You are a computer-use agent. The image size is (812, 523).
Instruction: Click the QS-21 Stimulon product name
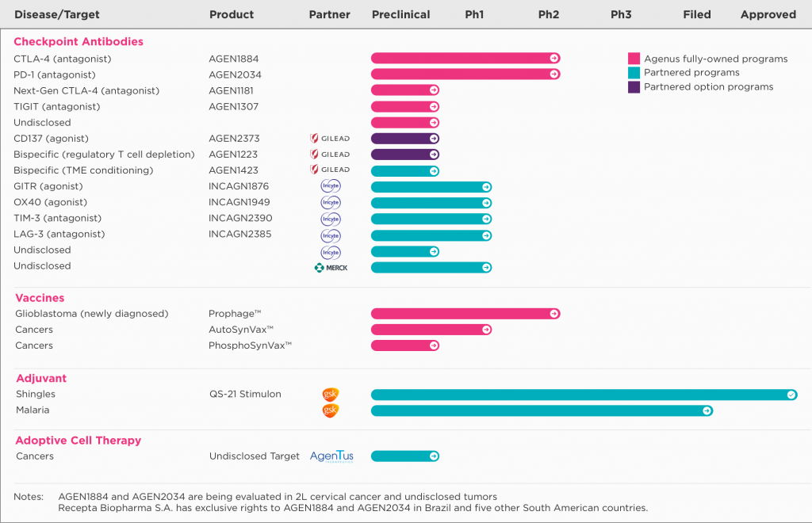coord(246,394)
